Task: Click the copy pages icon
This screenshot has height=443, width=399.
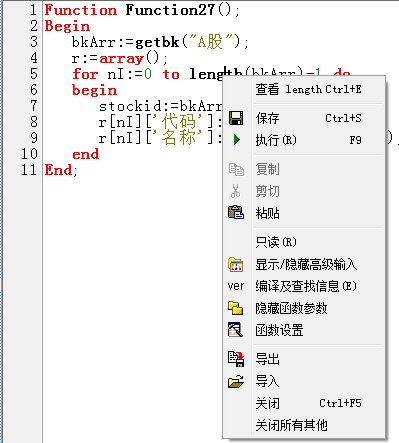Action: click(236, 169)
